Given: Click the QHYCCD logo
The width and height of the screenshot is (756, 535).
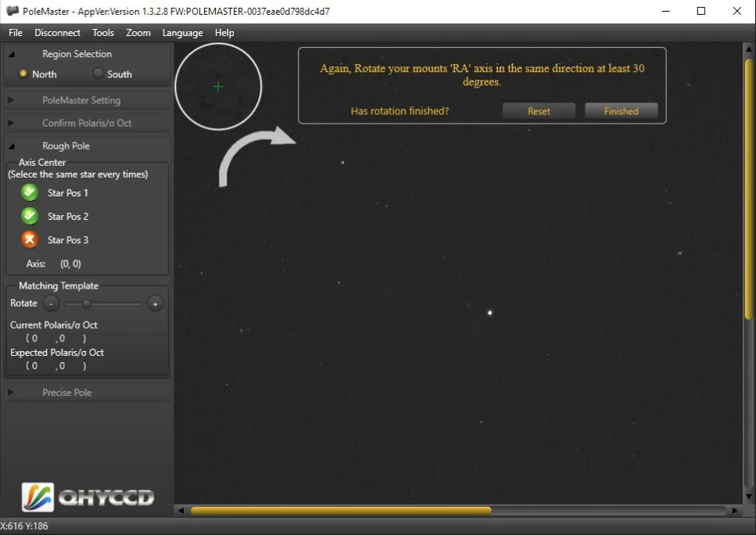Looking at the screenshot, I should click(88, 497).
